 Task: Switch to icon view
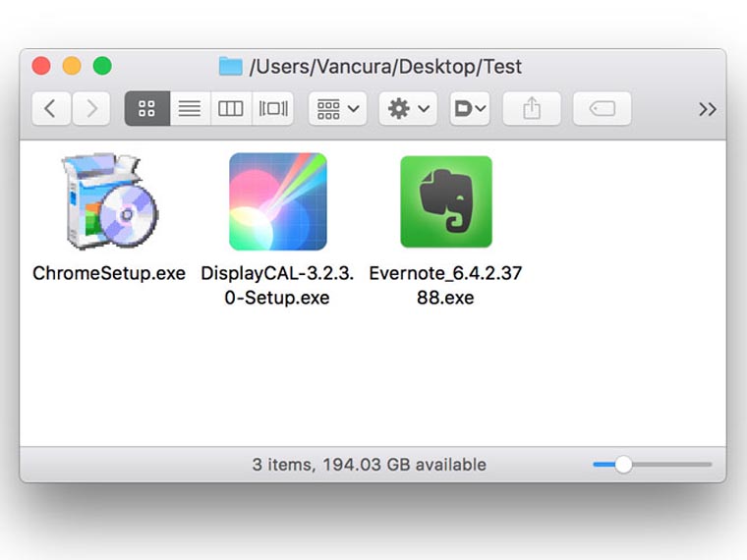click(x=147, y=109)
